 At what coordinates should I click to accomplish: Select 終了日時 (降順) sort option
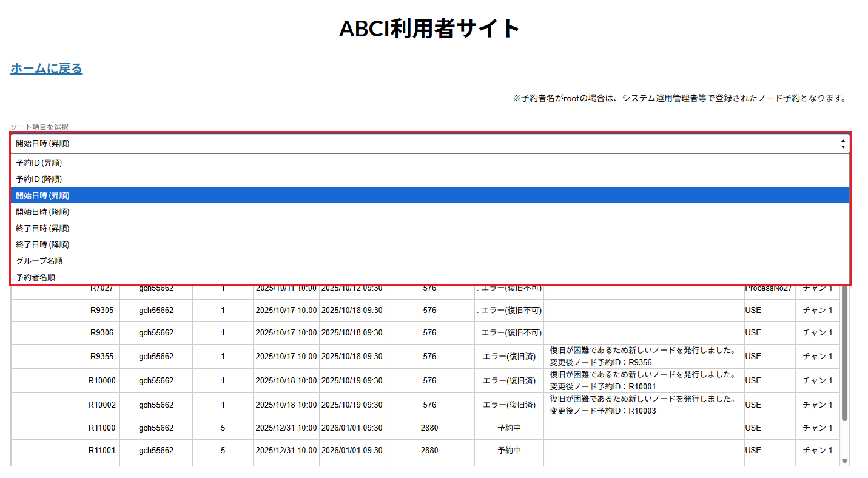tap(42, 244)
